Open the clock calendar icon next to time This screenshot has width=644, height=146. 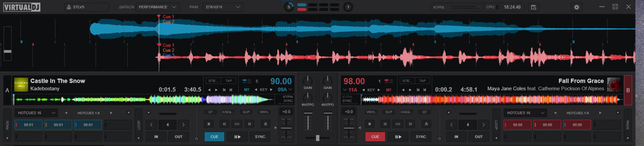point(533,7)
